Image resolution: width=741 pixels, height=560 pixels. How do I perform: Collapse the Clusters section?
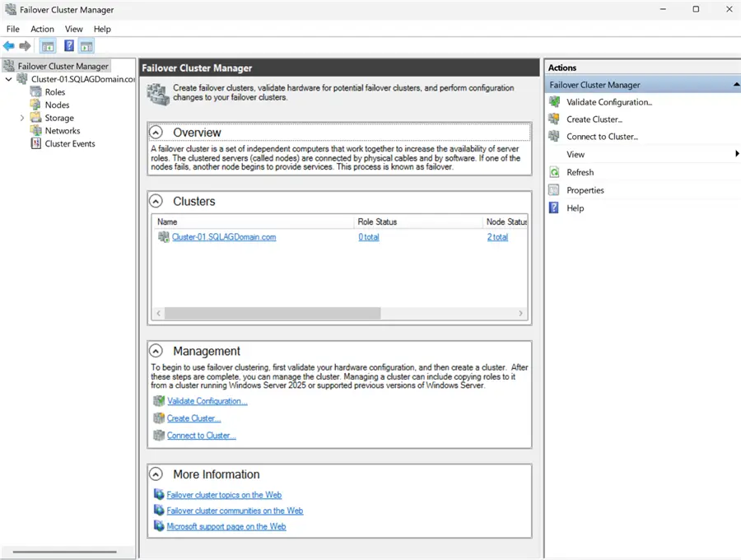(156, 201)
